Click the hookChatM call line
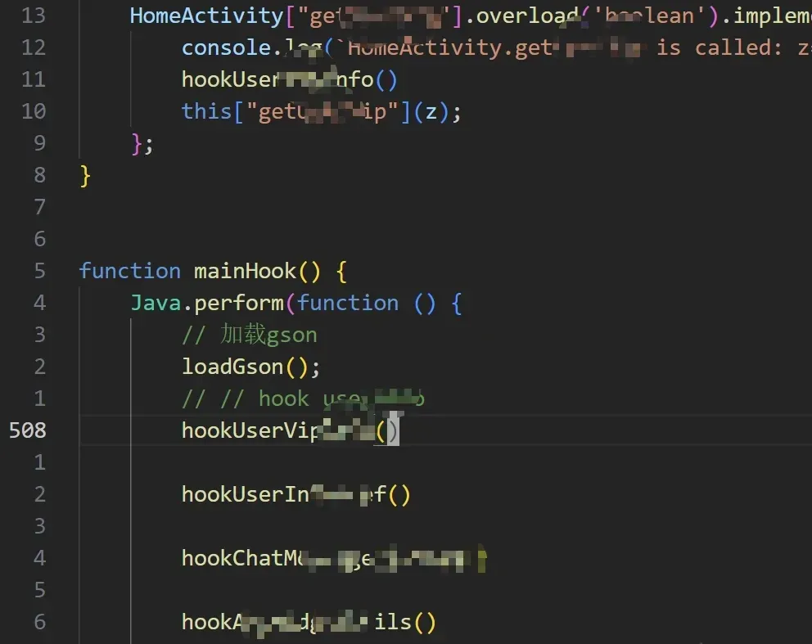 [334, 558]
